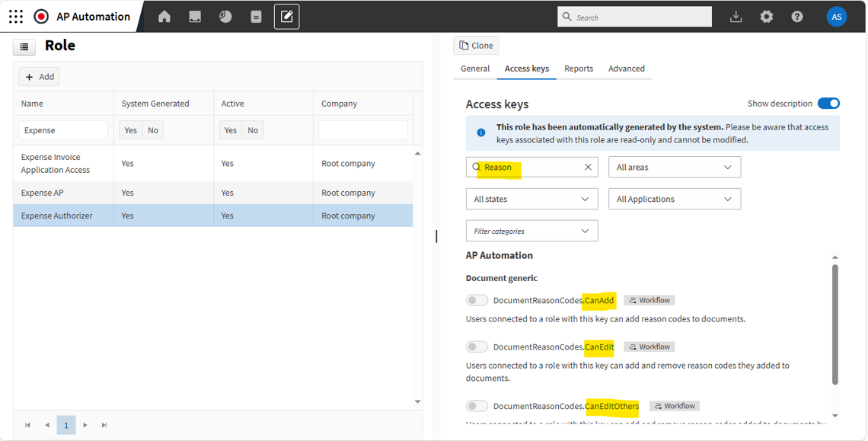Expand the All states dropdown
This screenshot has height=441, width=868.
(x=531, y=199)
